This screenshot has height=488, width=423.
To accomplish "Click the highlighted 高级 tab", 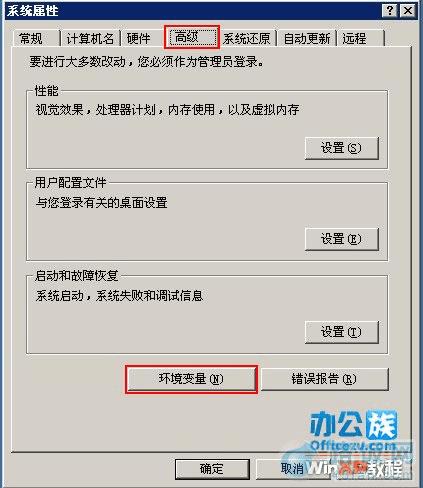I will point(192,37).
